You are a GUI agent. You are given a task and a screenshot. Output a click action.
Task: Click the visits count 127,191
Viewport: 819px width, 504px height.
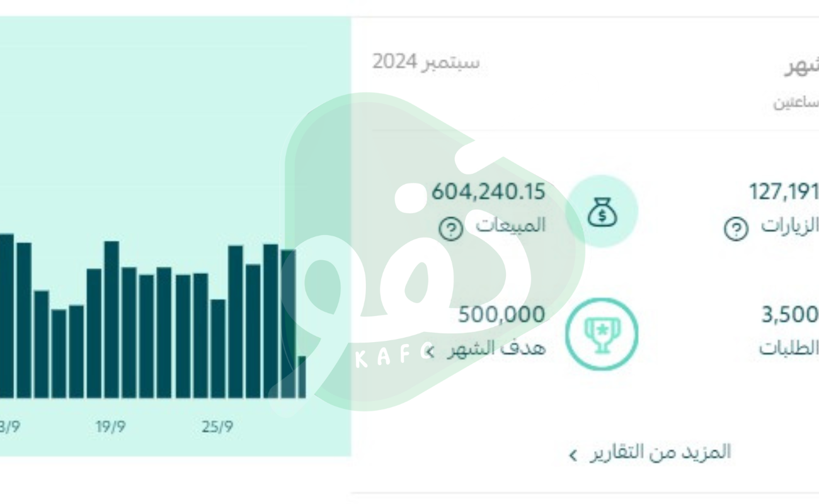pos(783,192)
